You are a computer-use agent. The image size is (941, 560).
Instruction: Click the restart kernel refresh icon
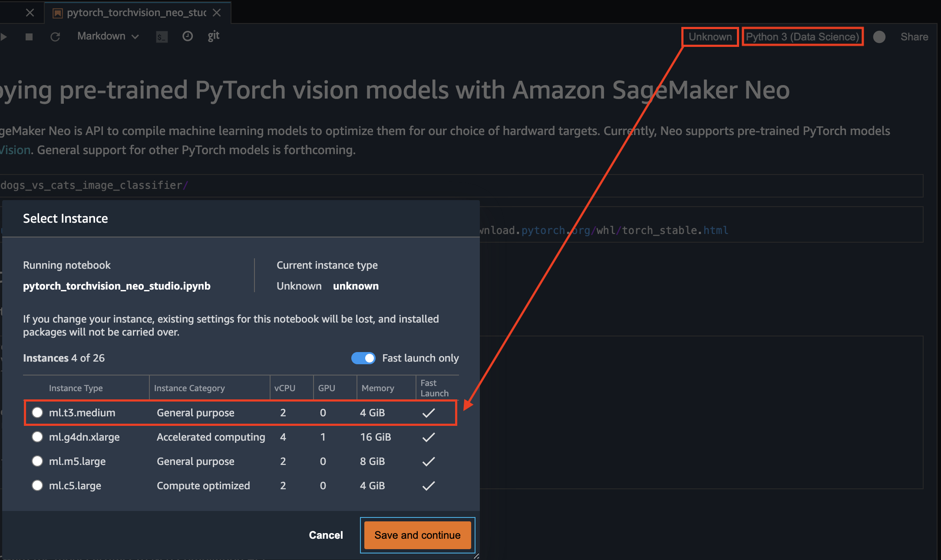coord(55,37)
